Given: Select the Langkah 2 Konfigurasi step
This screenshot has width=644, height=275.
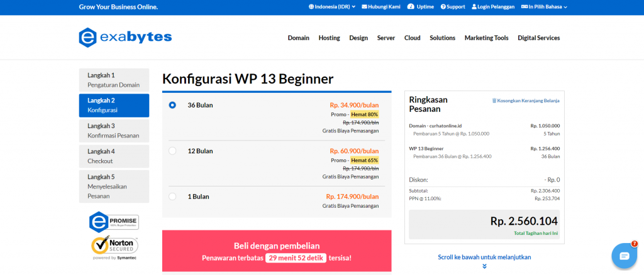Looking at the screenshot, I should point(114,105).
